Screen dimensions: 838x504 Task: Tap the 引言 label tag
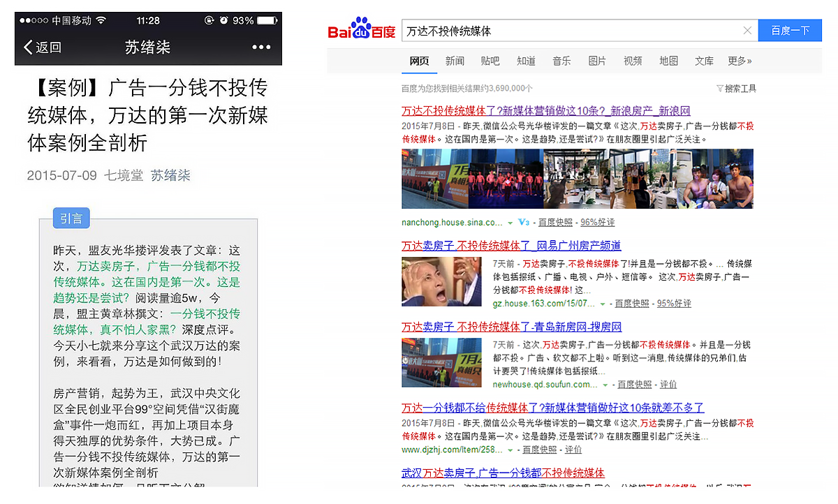coord(71,218)
